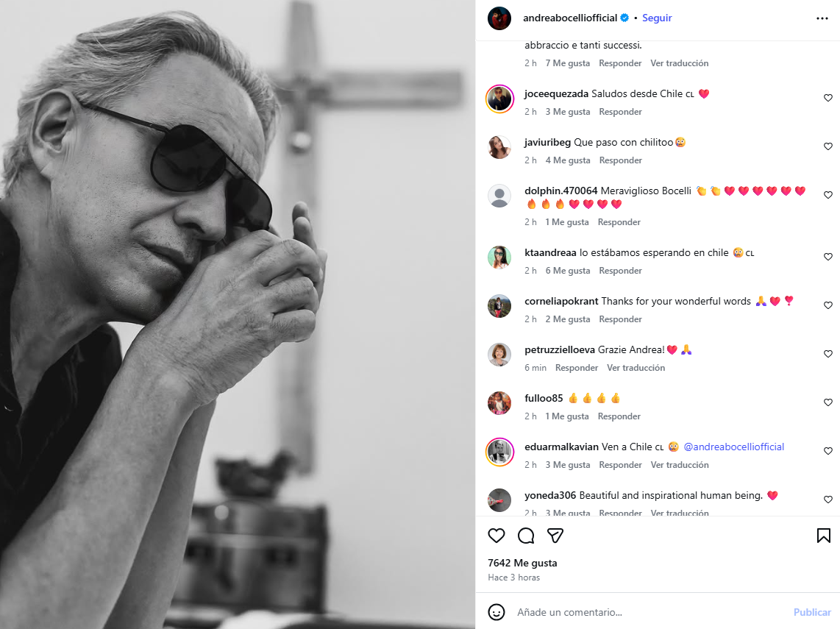Open emoji picker in comment box
Screen dimensions: 840x629
(x=496, y=612)
